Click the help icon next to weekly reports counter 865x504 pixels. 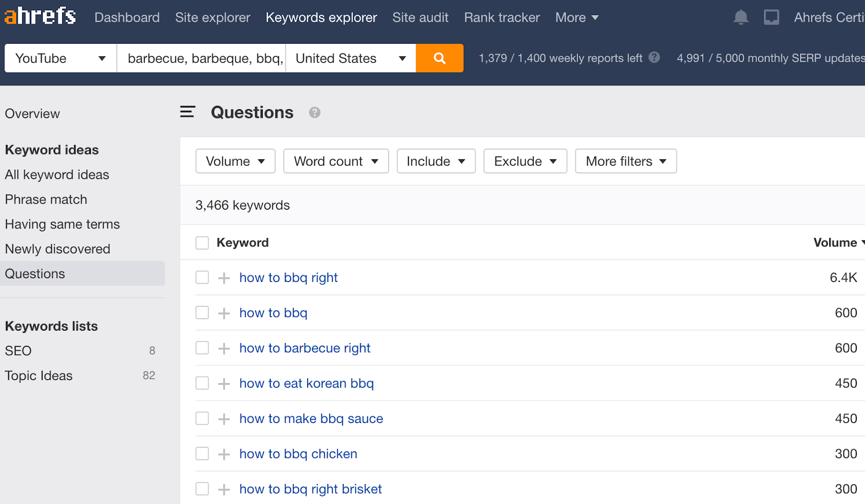[654, 58]
